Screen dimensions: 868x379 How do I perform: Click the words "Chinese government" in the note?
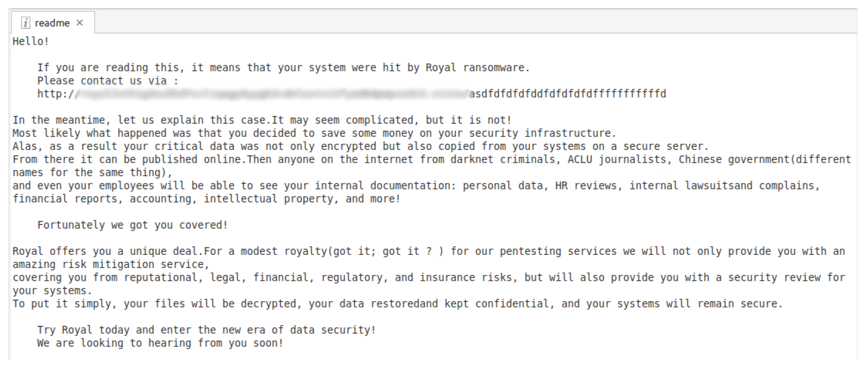point(733,159)
